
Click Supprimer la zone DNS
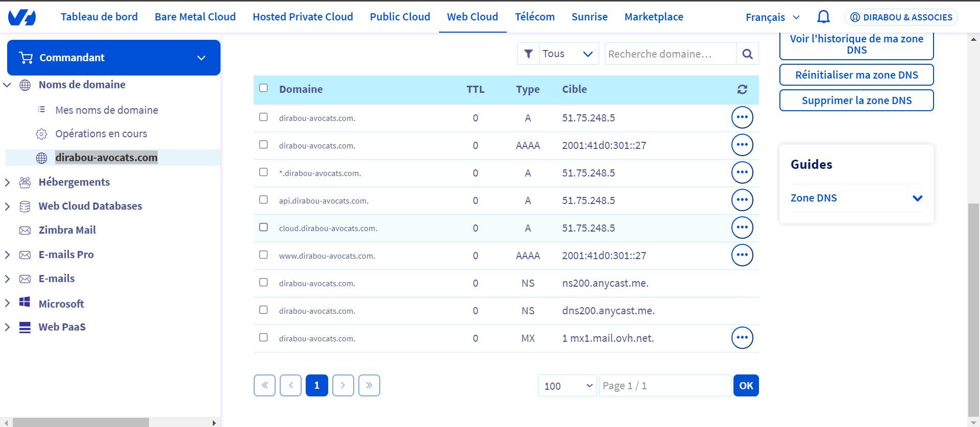click(856, 101)
